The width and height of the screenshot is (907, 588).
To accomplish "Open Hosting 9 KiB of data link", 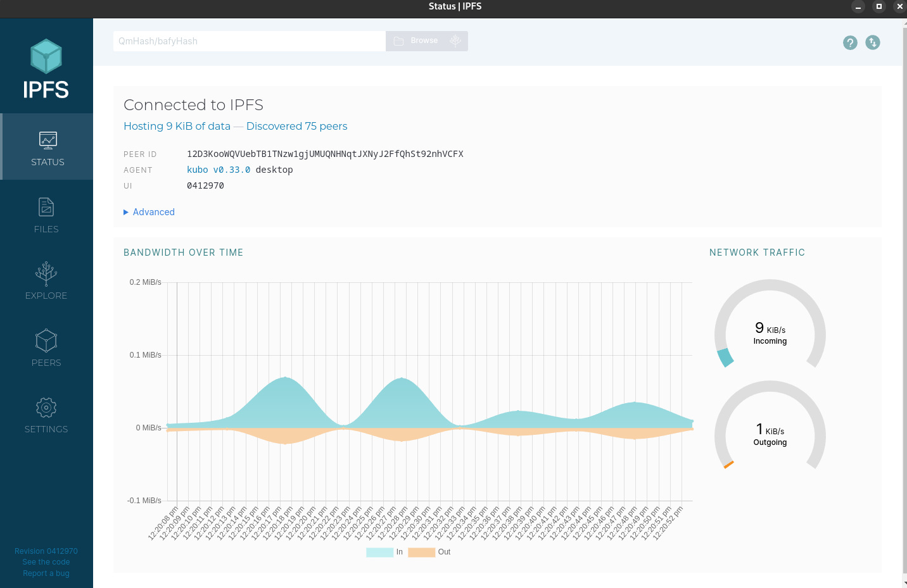I will 177,126.
